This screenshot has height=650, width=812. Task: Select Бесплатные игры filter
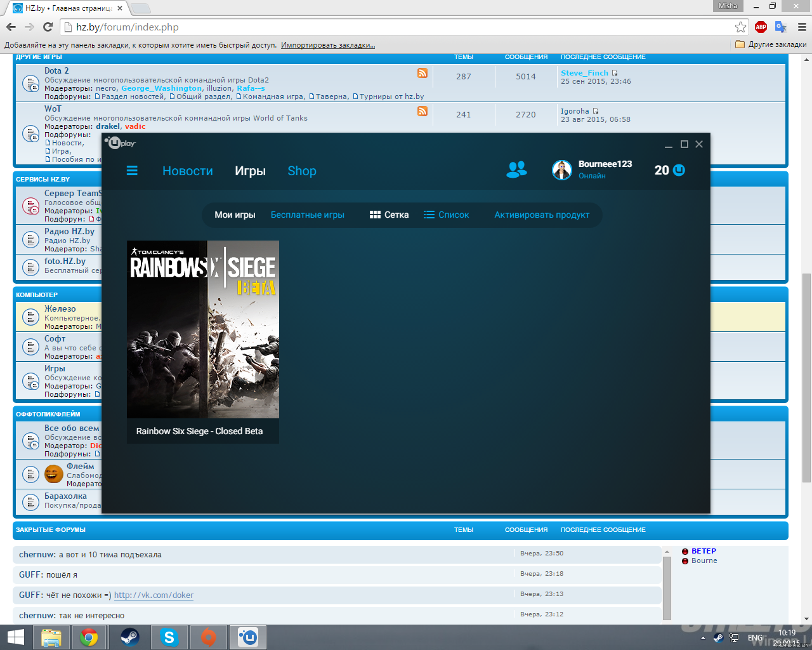pyautogui.click(x=308, y=215)
